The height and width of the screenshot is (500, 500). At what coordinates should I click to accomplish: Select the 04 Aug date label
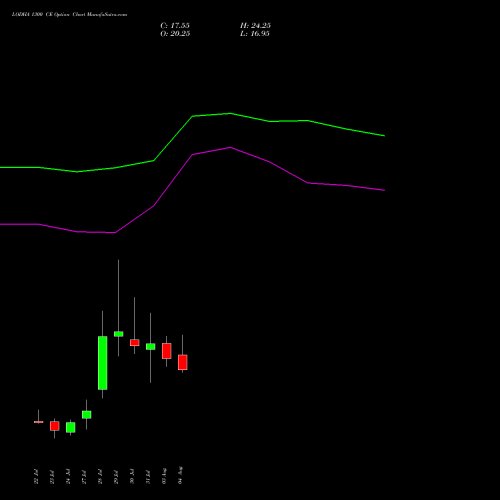180,475
